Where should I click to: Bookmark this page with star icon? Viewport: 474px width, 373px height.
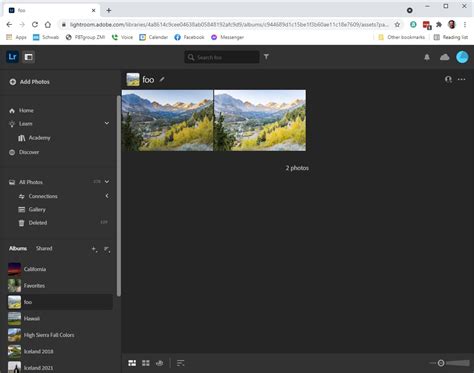pos(397,24)
